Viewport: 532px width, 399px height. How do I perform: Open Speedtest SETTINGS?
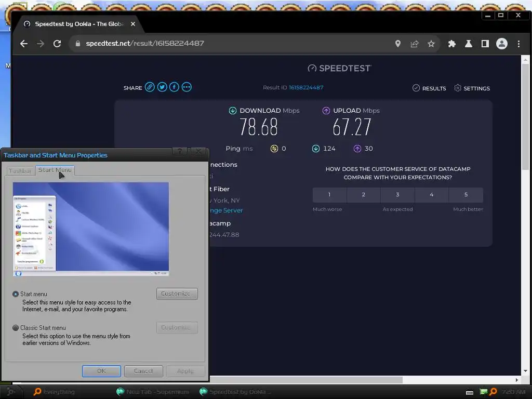point(472,88)
